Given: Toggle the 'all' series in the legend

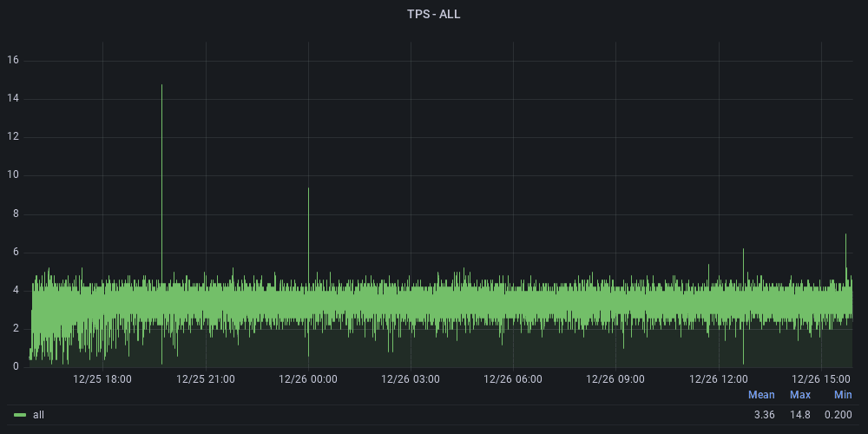Looking at the screenshot, I should click(x=38, y=415).
